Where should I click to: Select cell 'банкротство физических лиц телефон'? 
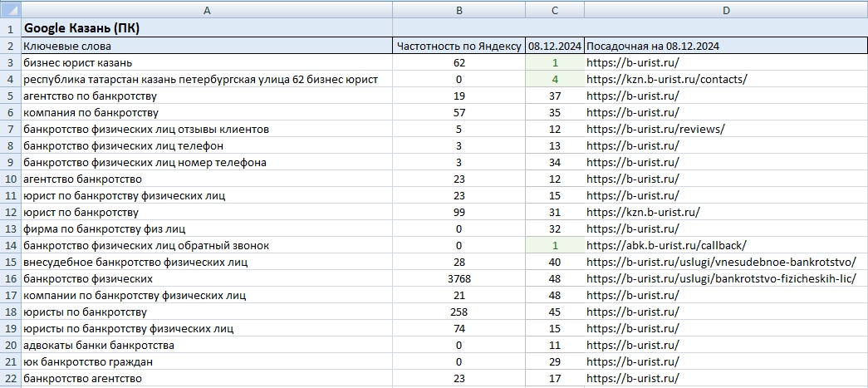click(207, 145)
